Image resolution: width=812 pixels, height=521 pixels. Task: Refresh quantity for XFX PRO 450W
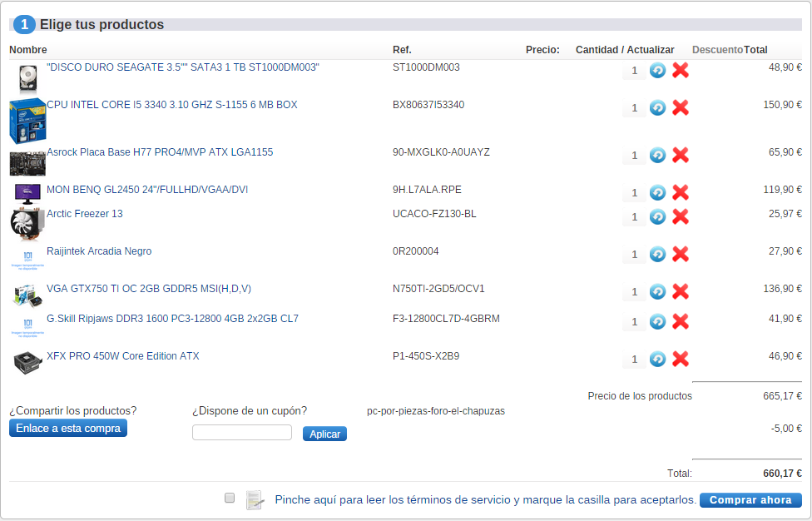tap(658, 359)
